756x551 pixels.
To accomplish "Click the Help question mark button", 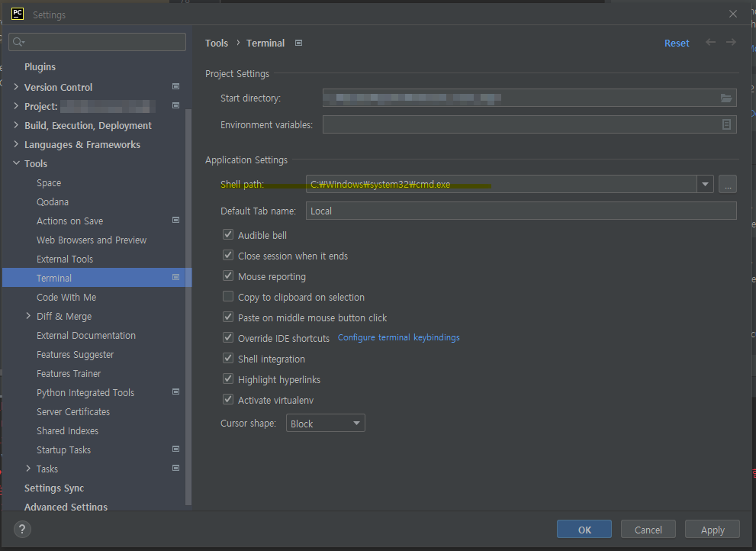I will pos(22,530).
